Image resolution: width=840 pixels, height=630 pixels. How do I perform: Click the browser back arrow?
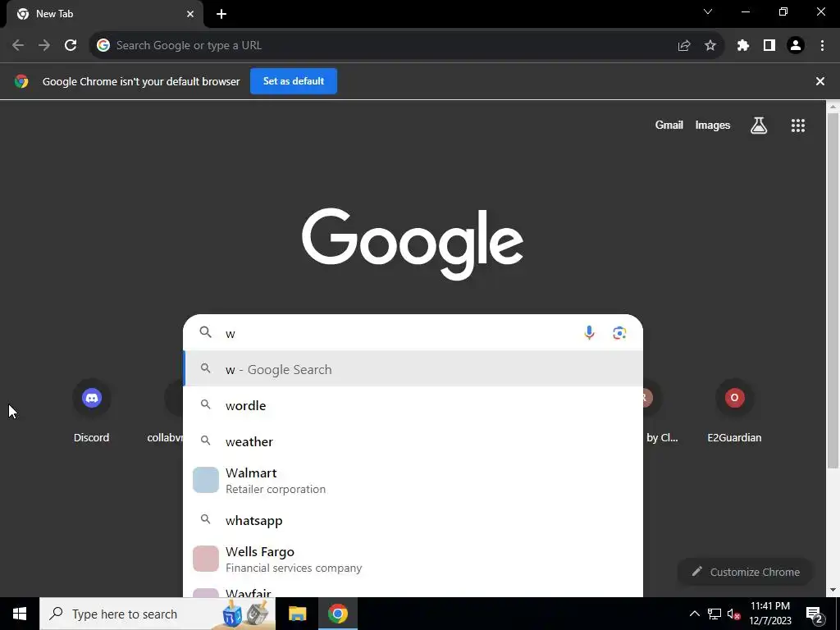click(18, 46)
